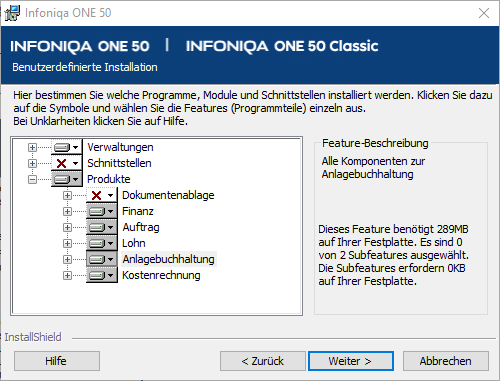Expand the Finanz tree node

(x=67, y=211)
